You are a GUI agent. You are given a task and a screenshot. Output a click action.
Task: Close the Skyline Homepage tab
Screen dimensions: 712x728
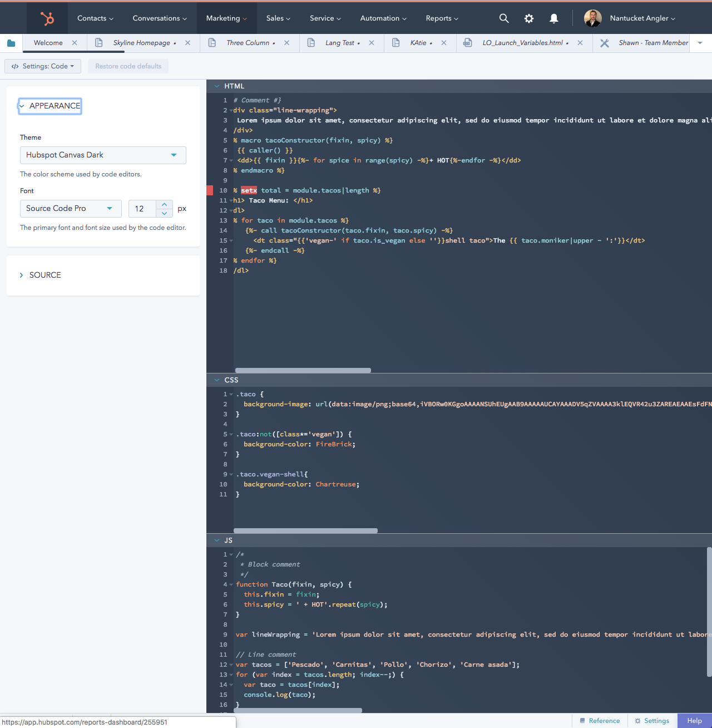[188, 43]
